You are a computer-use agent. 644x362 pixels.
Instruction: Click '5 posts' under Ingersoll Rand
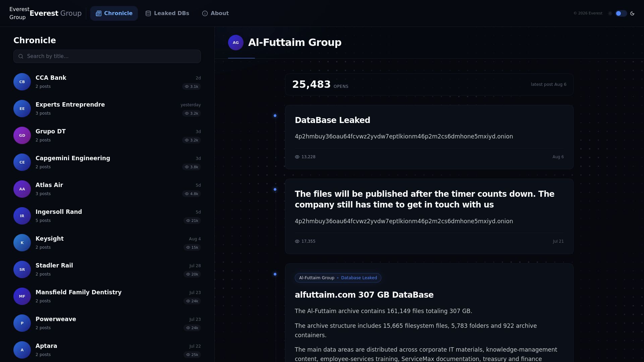tap(43, 221)
